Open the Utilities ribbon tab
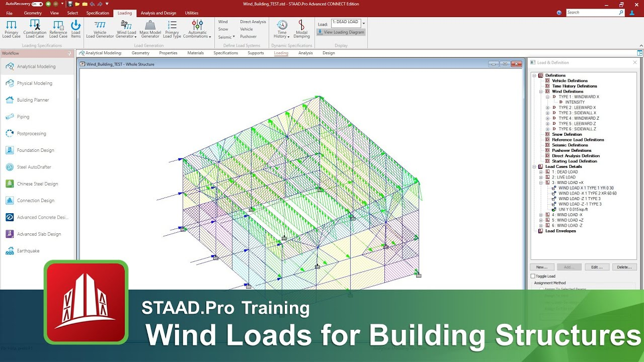Screen dimensions: 644x362 point(192,13)
